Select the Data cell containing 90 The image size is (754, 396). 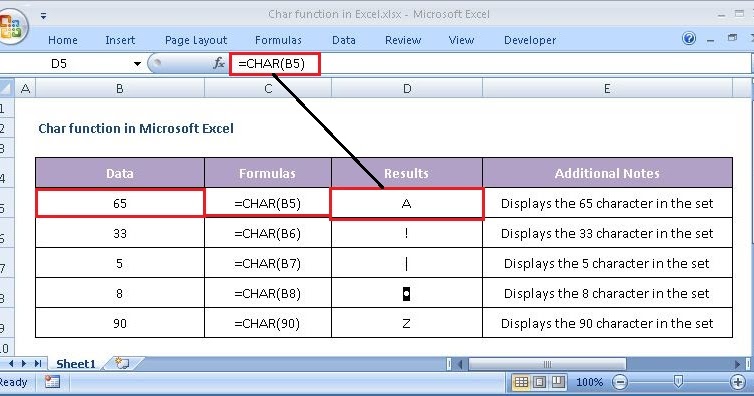(120, 323)
